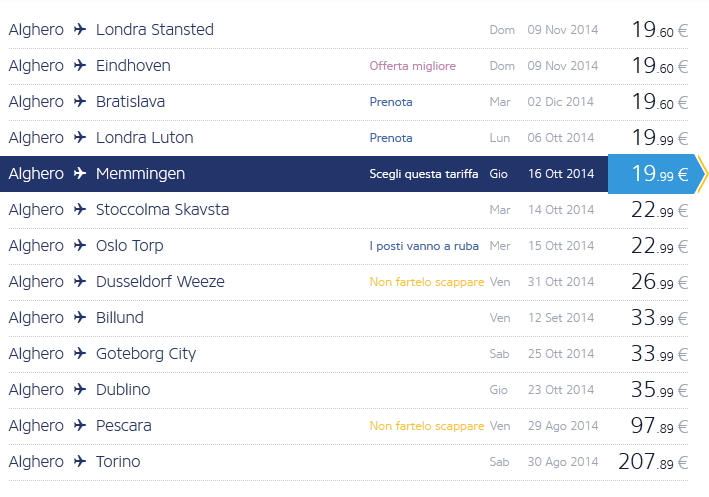Screen dimensions: 709x497
Task: Click the airplane icon beside Bratislava
Action: 80,102
